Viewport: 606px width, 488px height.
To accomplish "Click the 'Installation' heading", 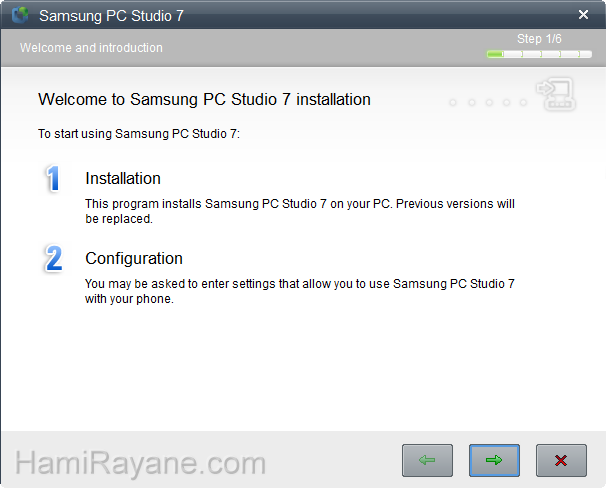I will click(x=123, y=179).
